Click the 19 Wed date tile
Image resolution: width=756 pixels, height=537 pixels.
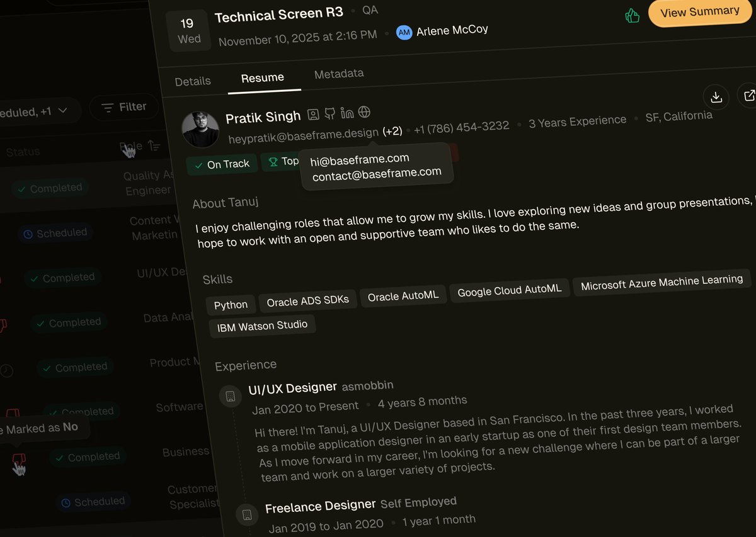point(188,31)
